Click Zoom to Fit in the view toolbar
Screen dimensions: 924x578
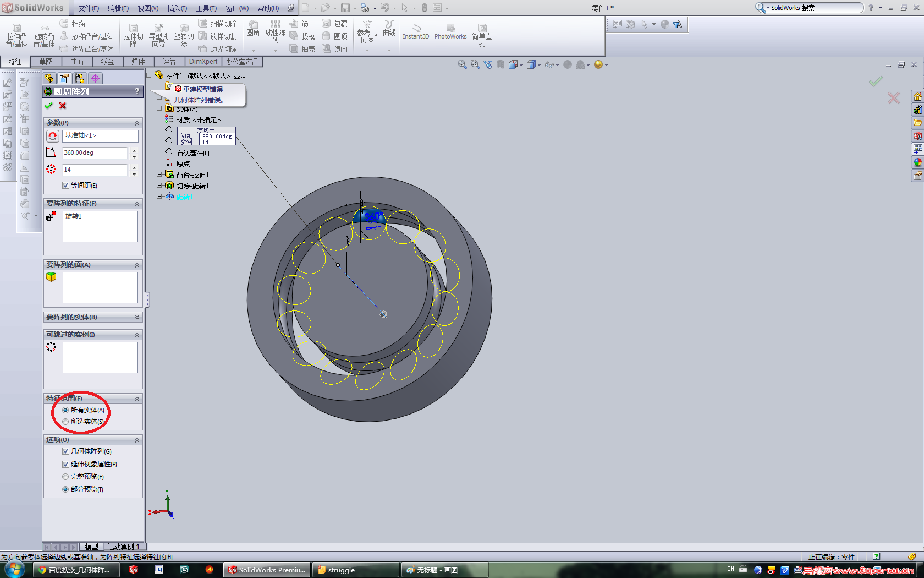[x=463, y=64]
